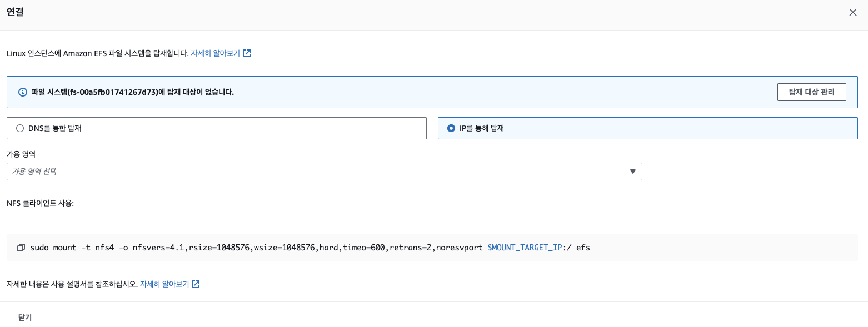Image resolution: width=868 pixels, height=327 pixels.
Task: Open the external link icon beside the bottom 자세히 알아보기
Action: pyautogui.click(x=196, y=284)
